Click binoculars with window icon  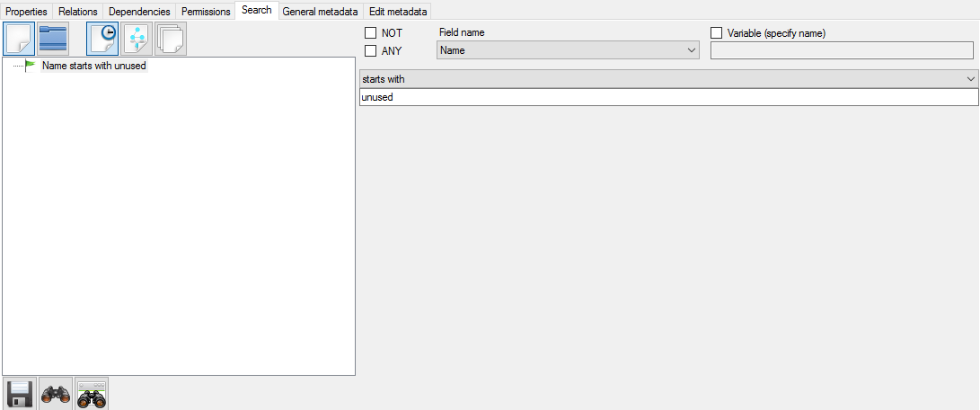(x=92, y=394)
